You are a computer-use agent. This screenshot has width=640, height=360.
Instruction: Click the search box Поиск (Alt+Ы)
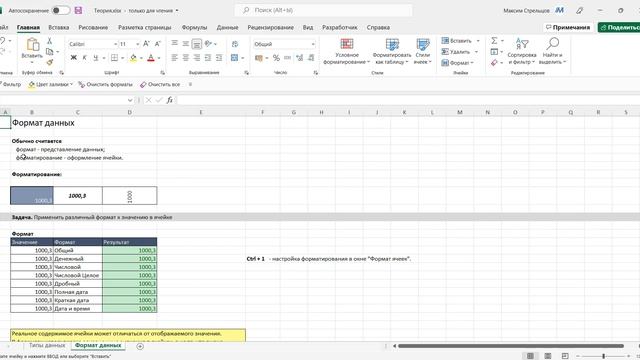tap(323, 10)
